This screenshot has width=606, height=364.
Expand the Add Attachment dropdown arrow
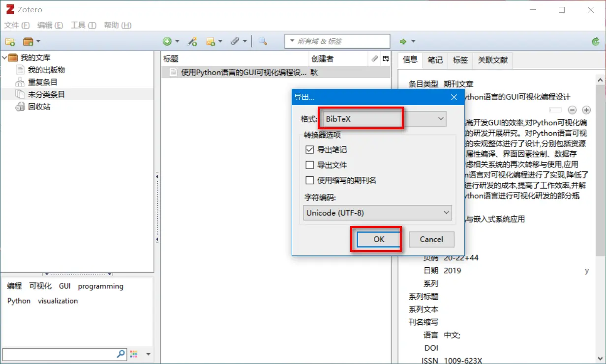coord(245,42)
